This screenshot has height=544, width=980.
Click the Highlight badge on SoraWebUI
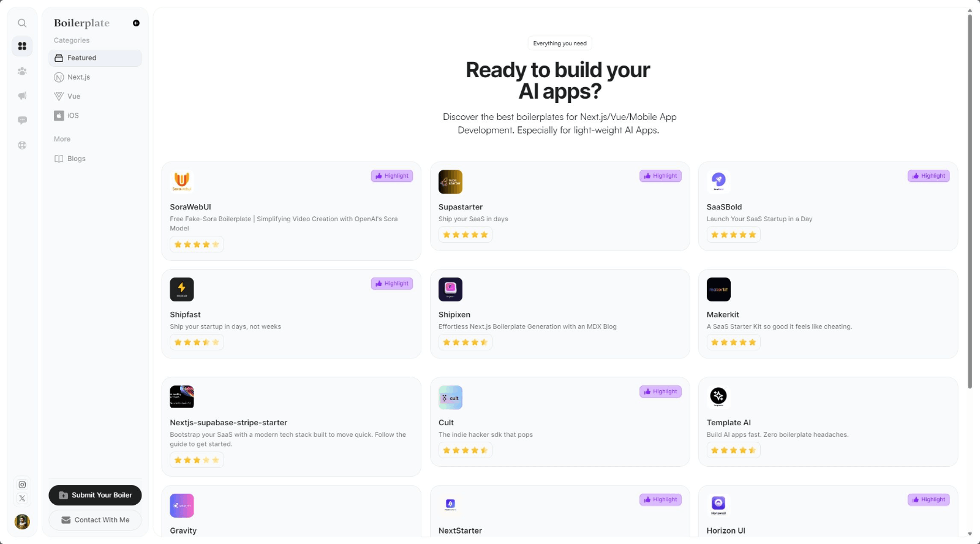pyautogui.click(x=392, y=176)
